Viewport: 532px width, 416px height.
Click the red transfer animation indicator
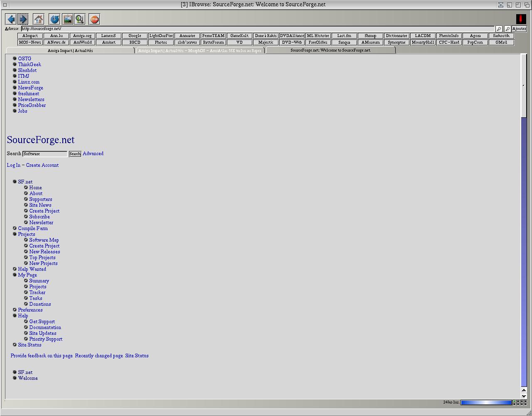pos(521,19)
